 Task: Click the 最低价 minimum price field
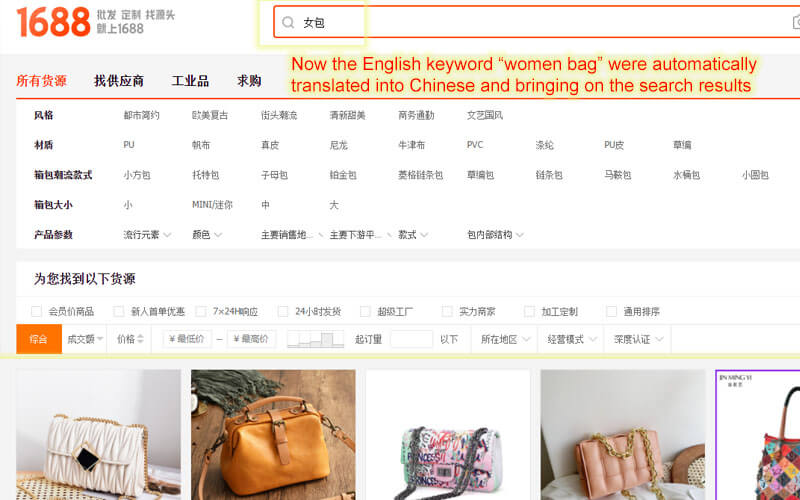(x=187, y=339)
